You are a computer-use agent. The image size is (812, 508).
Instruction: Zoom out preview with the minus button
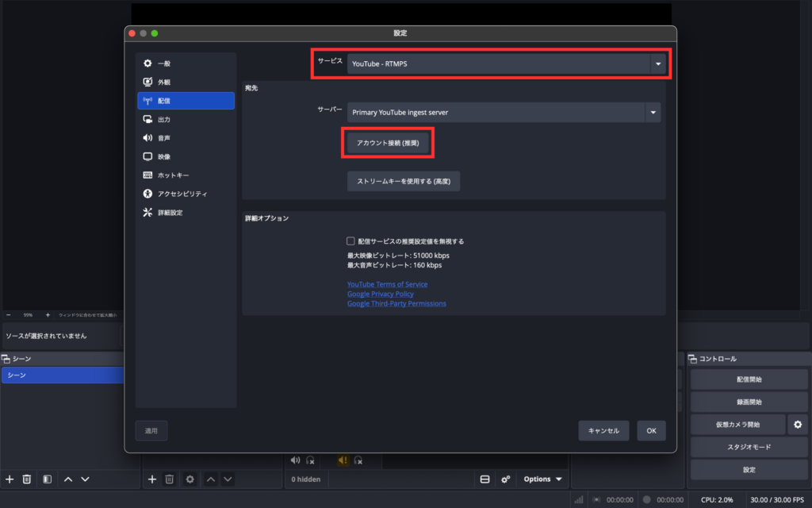(8, 314)
